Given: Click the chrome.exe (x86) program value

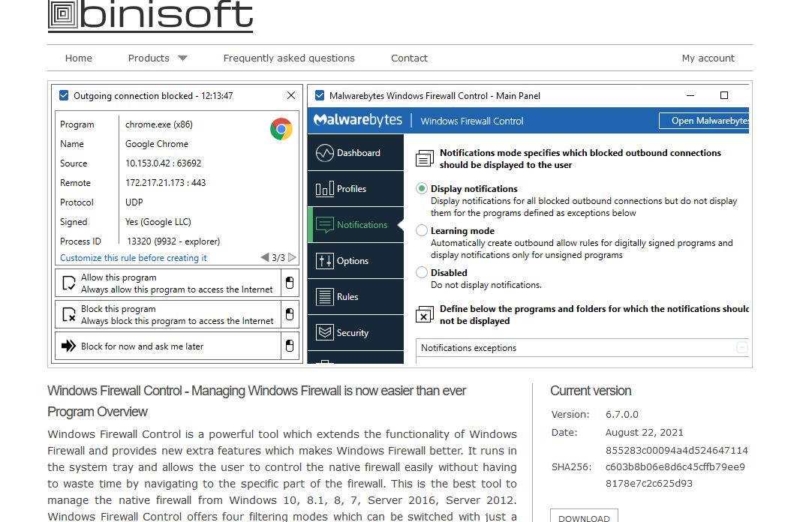Looking at the screenshot, I should click(x=159, y=124).
